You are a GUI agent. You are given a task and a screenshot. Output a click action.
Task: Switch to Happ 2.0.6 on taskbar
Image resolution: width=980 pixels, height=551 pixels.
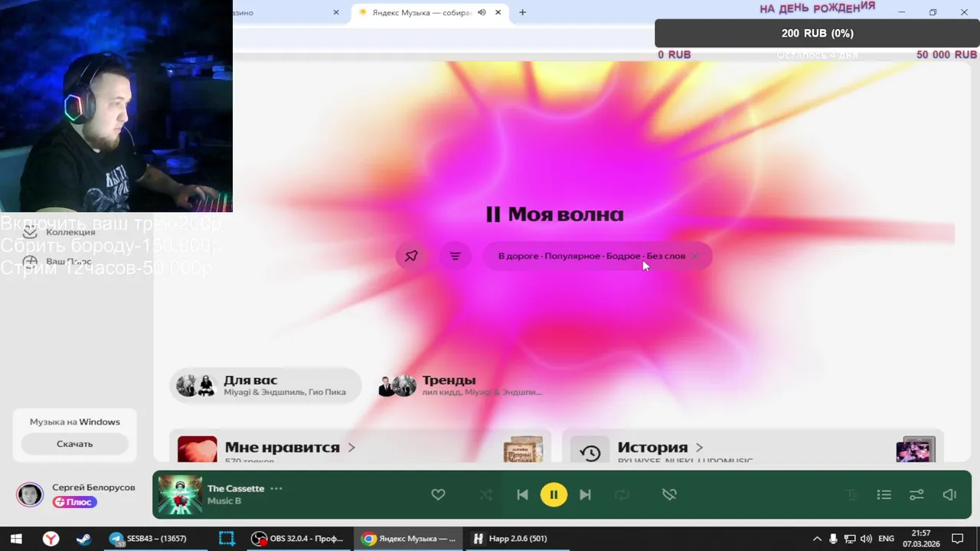[518, 539]
